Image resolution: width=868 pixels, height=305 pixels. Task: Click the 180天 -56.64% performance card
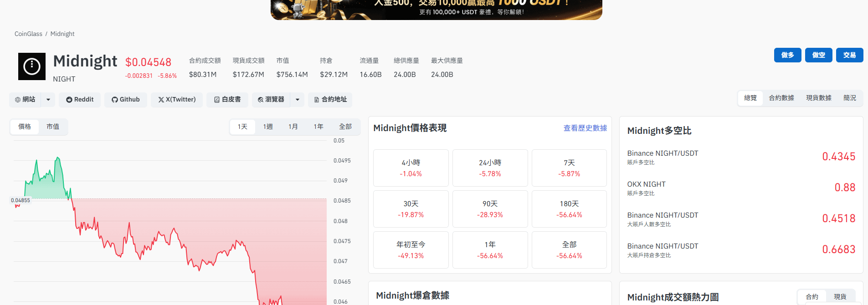coord(570,209)
